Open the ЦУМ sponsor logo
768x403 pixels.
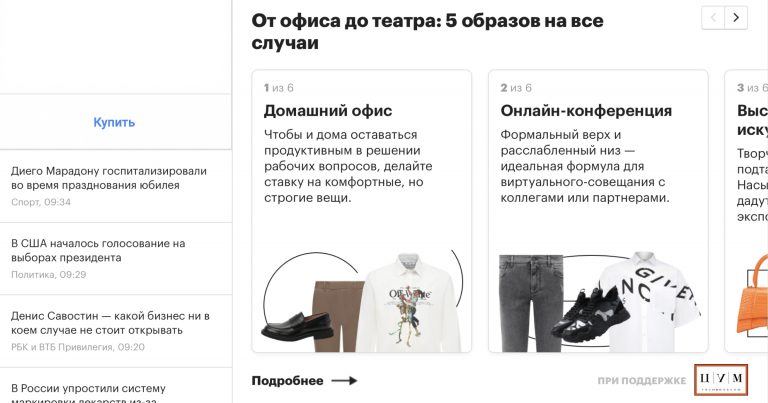(x=721, y=379)
